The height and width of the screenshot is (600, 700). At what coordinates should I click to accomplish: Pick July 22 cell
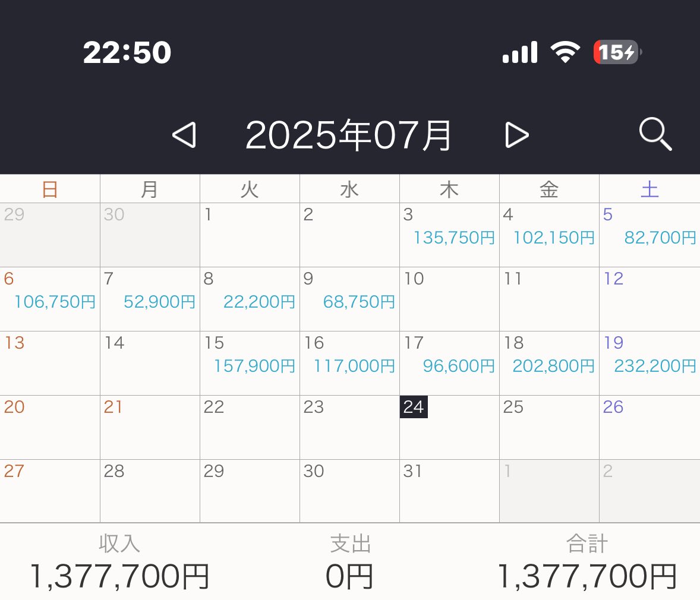[250, 427]
